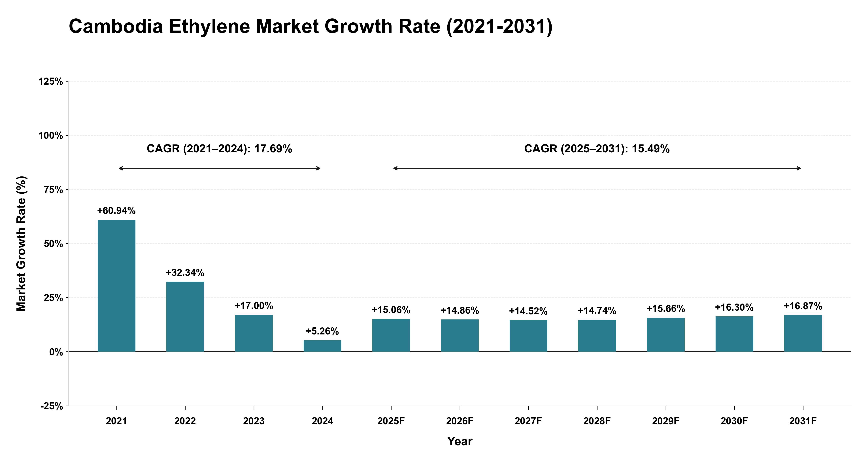Click the 2023 bar in the chart
Screen dimensions: 868x461
point(254,333)
